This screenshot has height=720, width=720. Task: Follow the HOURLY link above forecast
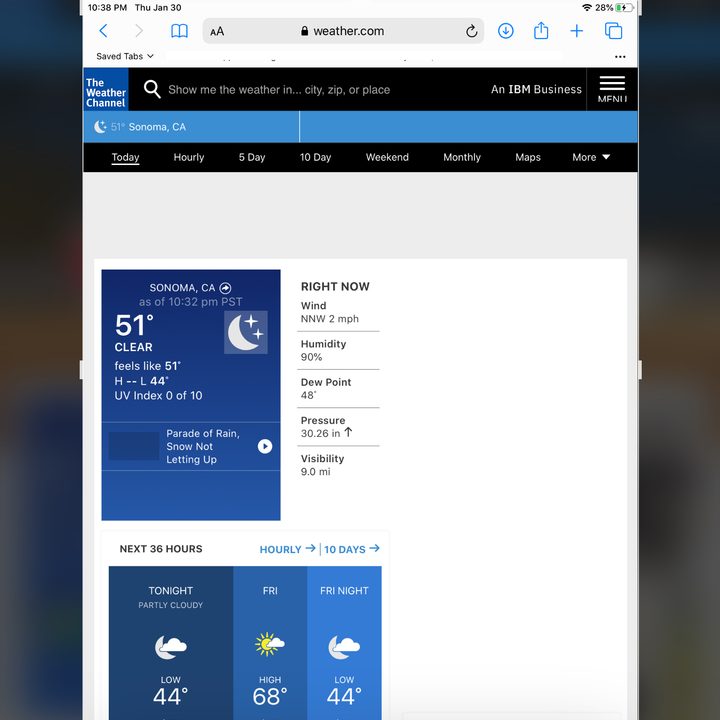point(287,549)
